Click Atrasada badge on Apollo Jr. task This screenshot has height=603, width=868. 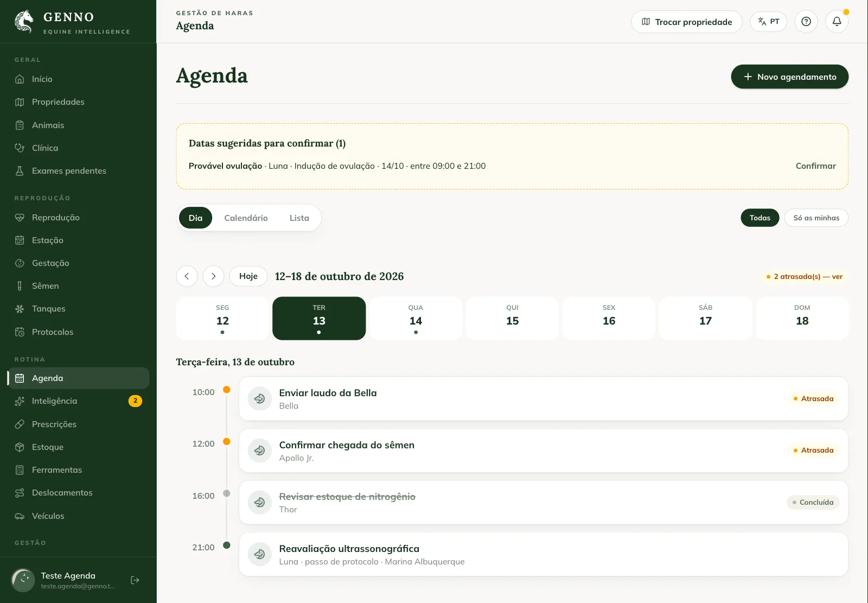(x=813, y=450)
